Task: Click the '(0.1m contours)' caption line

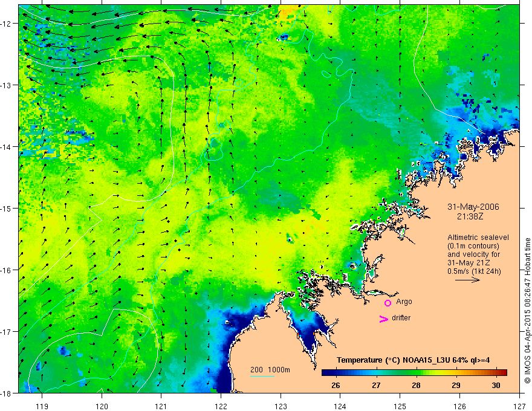Action: [473, 246]
